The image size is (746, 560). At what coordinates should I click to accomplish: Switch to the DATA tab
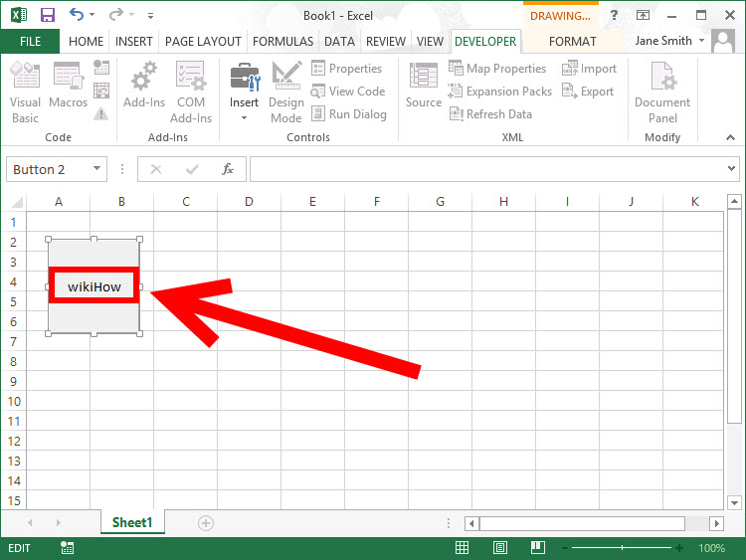pyautogui.click(x=339, y=42)
